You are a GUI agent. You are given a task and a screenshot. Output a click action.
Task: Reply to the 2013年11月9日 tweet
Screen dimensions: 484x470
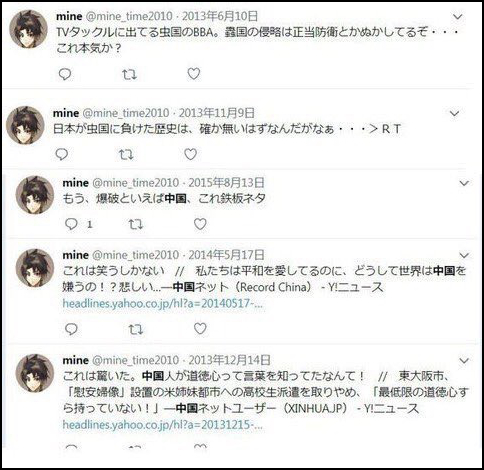(62, 154)
